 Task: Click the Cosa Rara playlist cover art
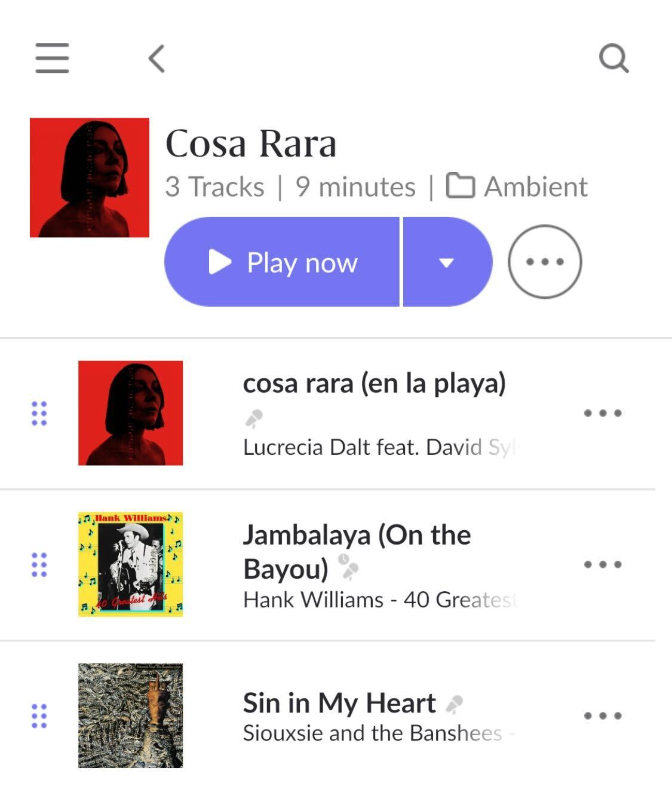tap(90, 178)
